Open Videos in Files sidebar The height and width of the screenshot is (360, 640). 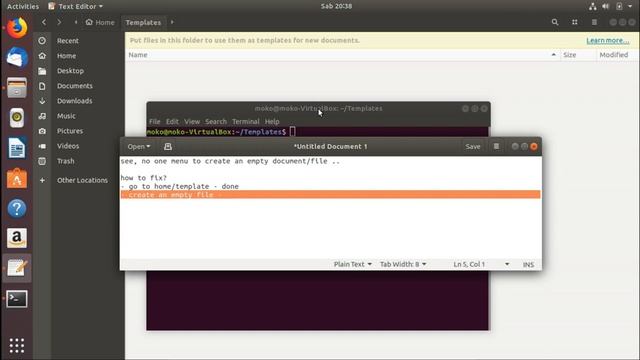(x=68, y=146)
